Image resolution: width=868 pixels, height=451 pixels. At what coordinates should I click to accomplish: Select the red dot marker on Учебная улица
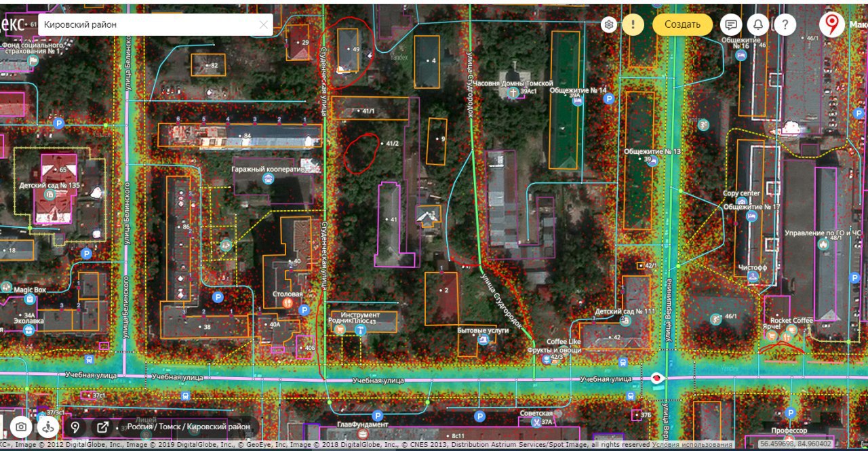point(656,378)
